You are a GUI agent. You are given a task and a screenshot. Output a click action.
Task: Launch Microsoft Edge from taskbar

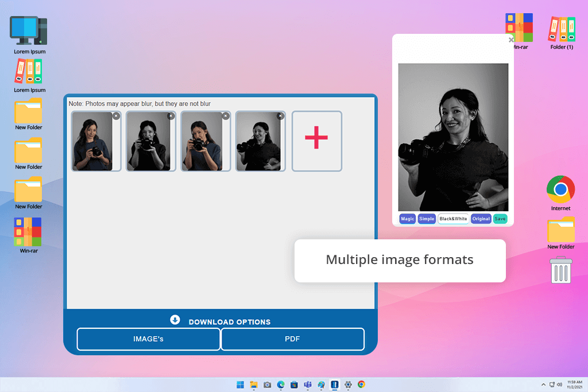pos(281,385)
